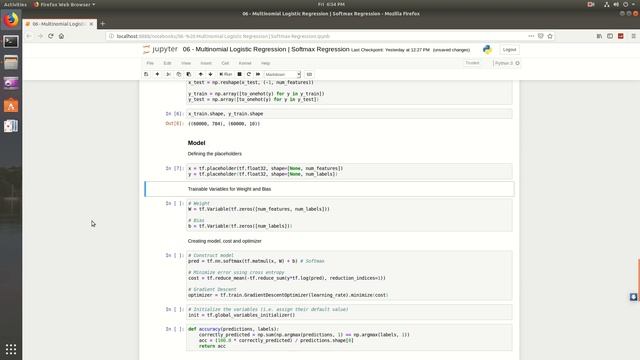Viewport: 640px width, 360px height.
Task: Open the Firefox hamburger menu
Action: pyautogui.click(x=633, y=36)
